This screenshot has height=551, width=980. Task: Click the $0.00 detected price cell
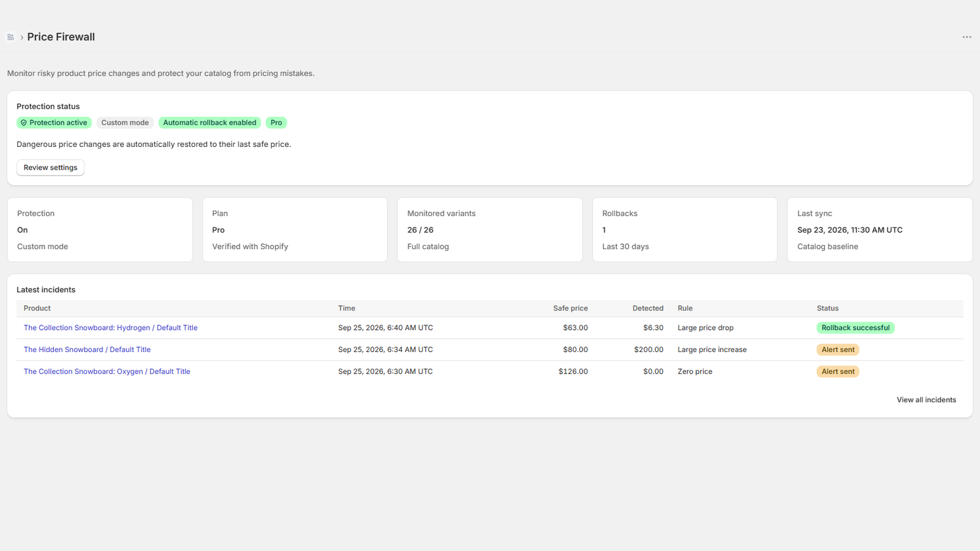coord(653,372)
